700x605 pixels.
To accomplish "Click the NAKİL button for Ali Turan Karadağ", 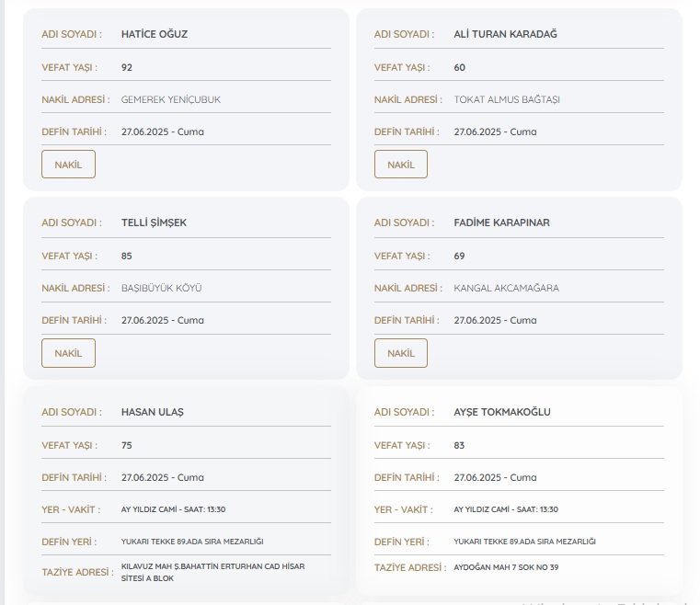I will (x=401, y=165).
